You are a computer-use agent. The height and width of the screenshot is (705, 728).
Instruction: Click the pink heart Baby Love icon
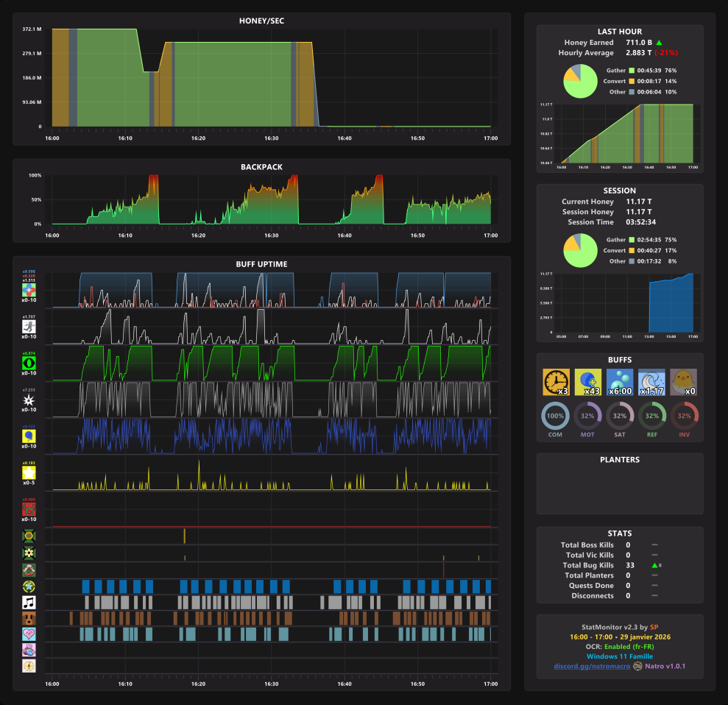tap(29, 634)
